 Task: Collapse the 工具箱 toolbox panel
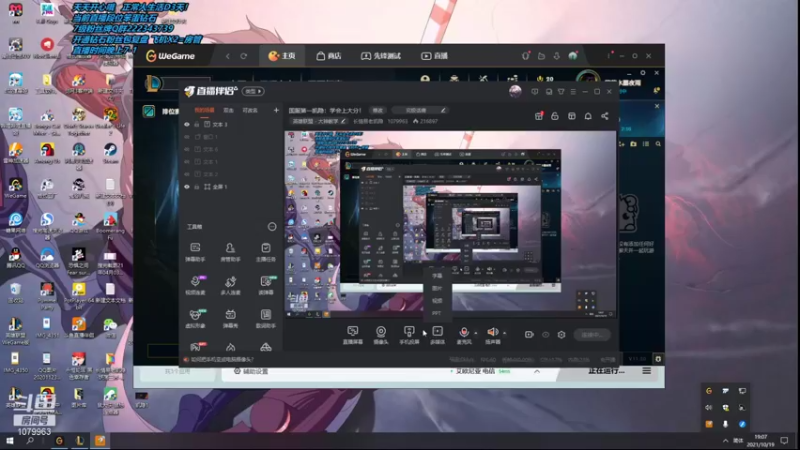[x=272, y=227]
